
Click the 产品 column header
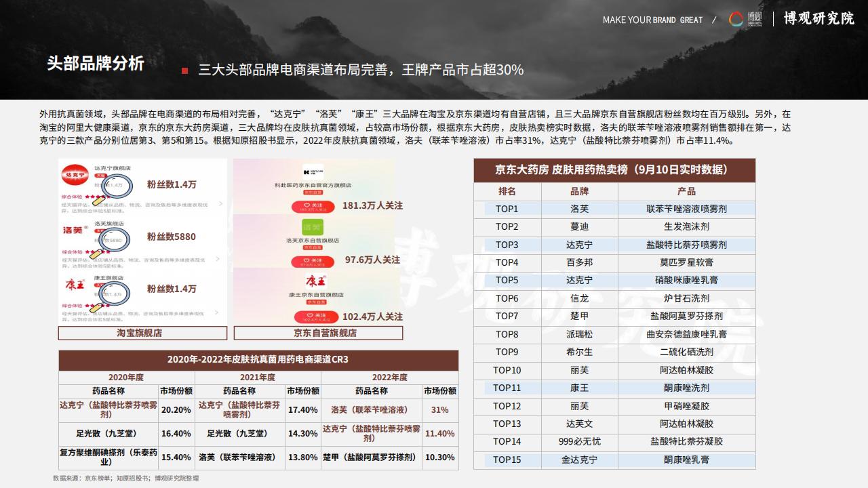[686, 191]
